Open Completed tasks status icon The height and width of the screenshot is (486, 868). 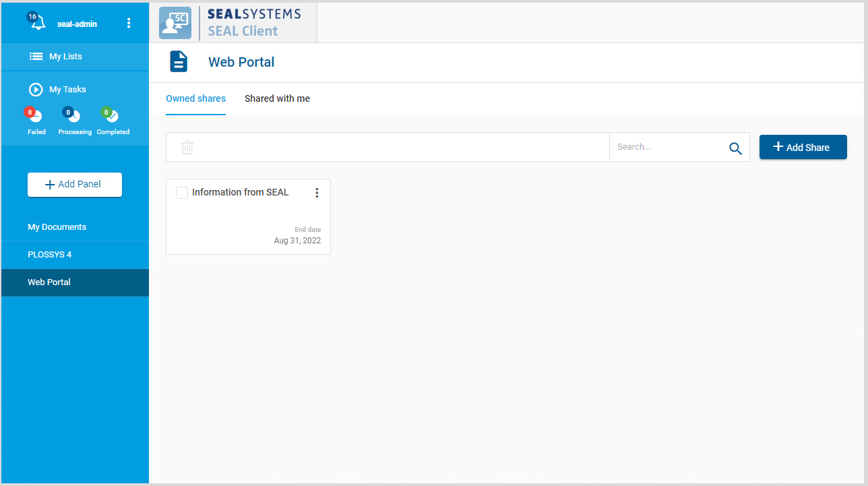point(112,117)
